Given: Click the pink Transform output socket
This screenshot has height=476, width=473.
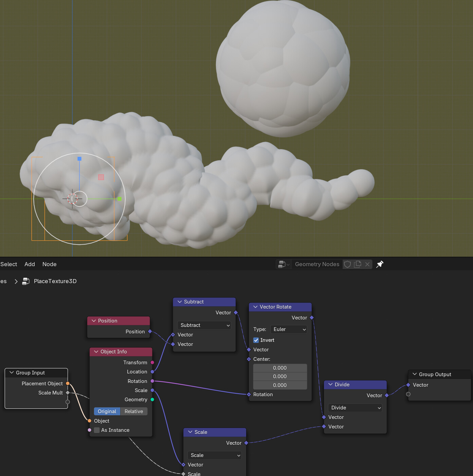Looking at the screenshot, I should pos(152,363).
